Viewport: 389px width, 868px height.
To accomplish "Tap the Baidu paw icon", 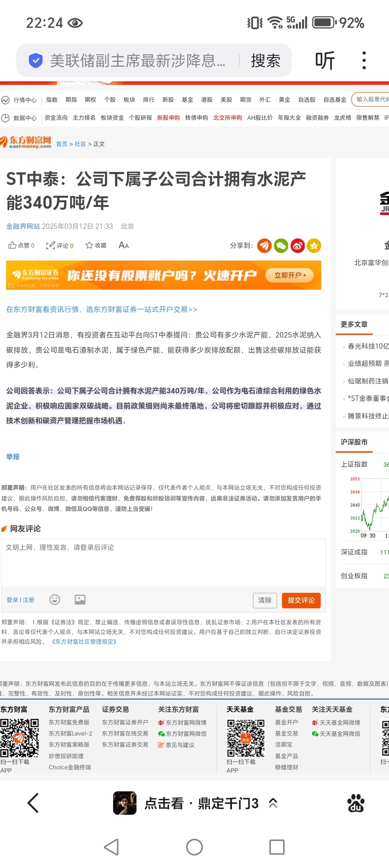I will coord(356,803).
